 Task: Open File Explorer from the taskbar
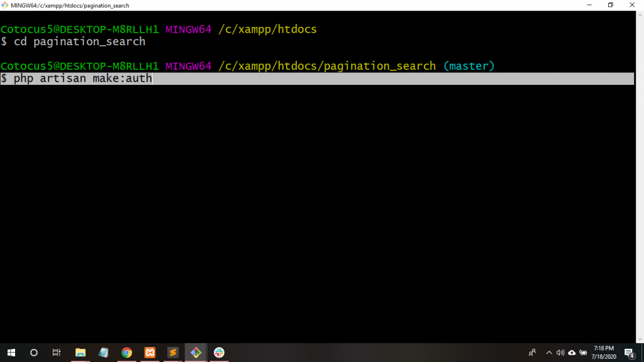80,353
